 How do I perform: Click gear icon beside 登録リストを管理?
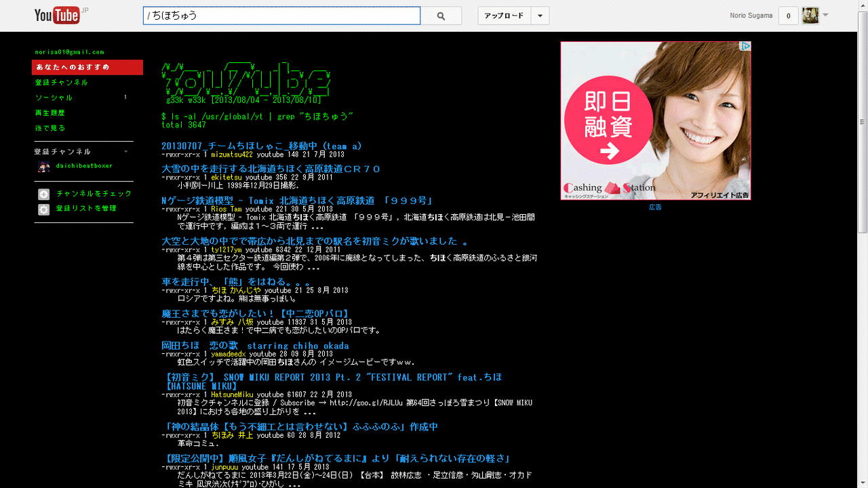click(44, 209)
